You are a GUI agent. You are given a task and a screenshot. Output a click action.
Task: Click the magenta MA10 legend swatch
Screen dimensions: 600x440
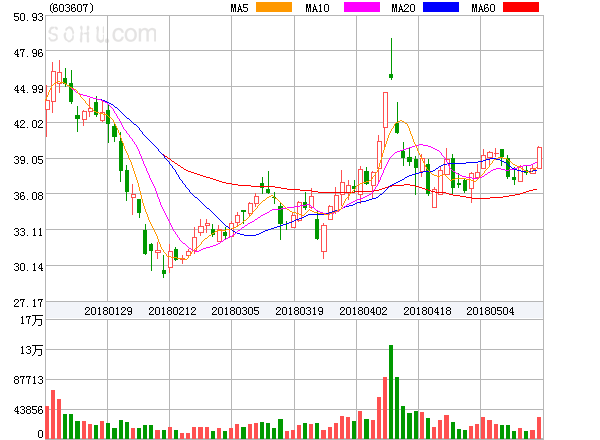(362, 7)
